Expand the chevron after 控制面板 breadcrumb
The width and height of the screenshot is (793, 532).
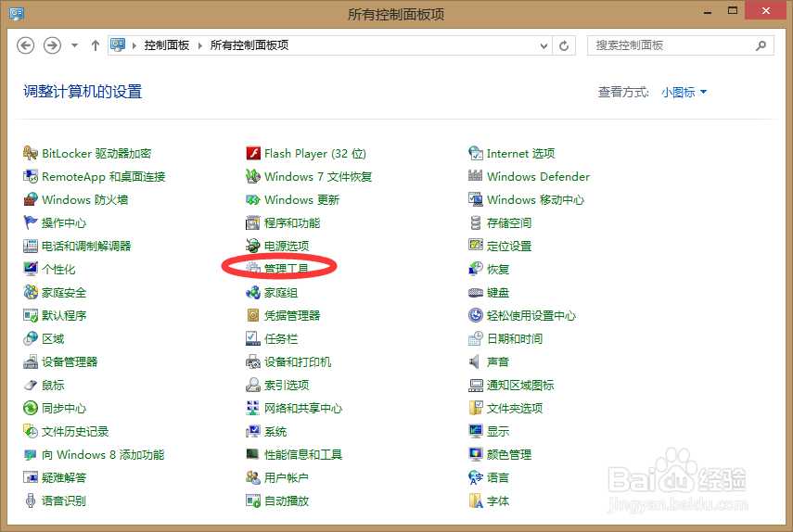click(x=199, y=45)
